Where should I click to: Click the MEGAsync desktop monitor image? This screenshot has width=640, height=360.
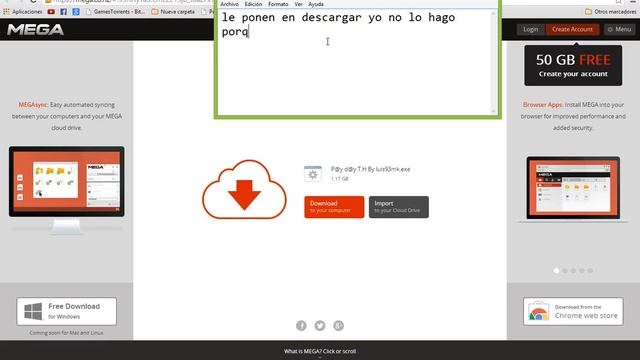[67, 190]
